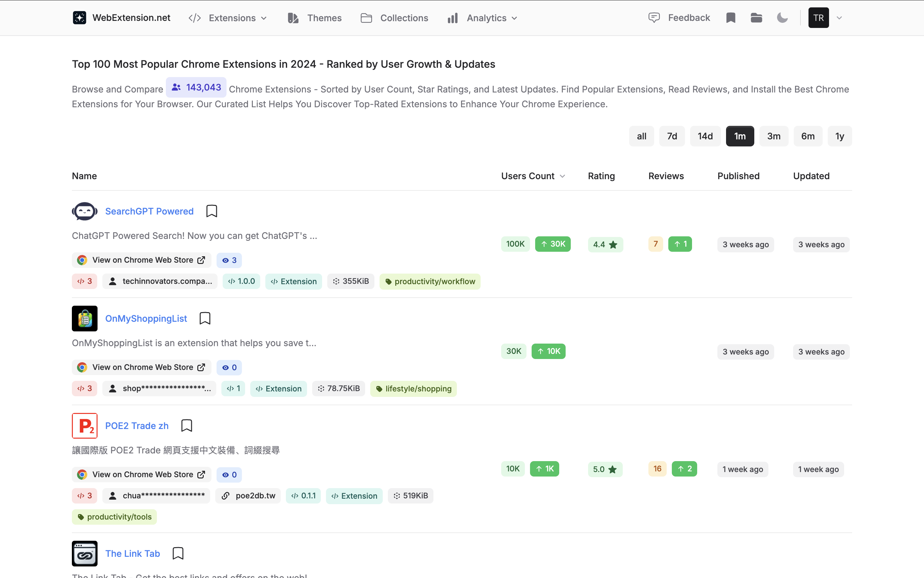Screen dimensions: 924x578
Task: Click the 1K user growth badge
Action: [544, 469]
